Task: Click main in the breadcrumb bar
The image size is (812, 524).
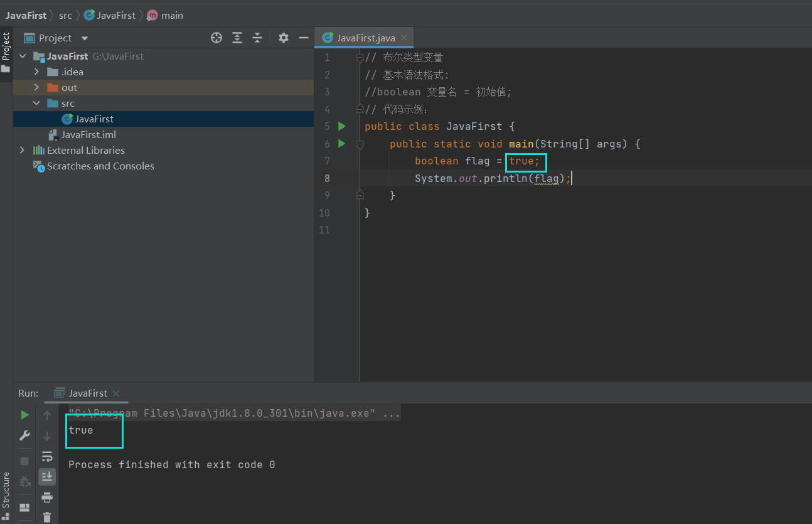Action: pyautogui.click(x=172, y=15)
